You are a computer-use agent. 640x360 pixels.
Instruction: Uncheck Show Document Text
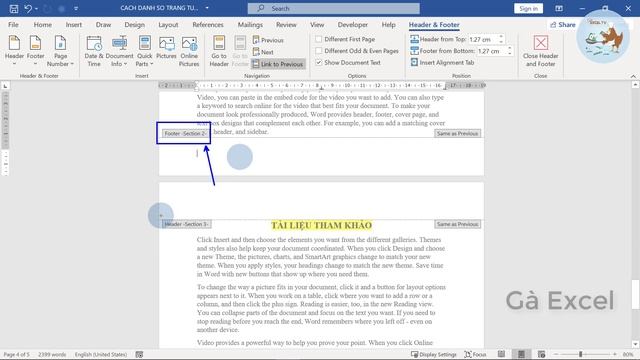click(318, 62)
